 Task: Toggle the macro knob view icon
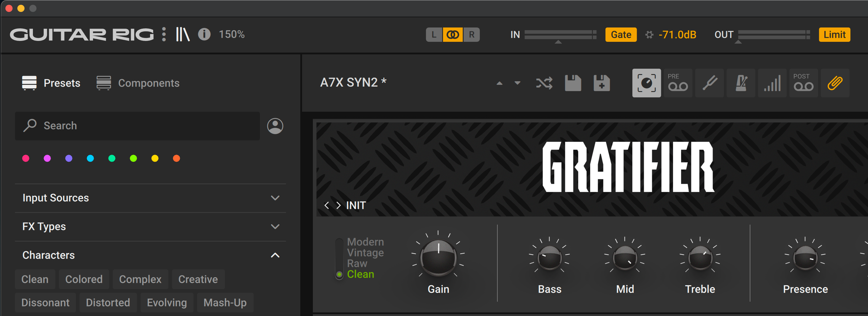tap(646, 83)
